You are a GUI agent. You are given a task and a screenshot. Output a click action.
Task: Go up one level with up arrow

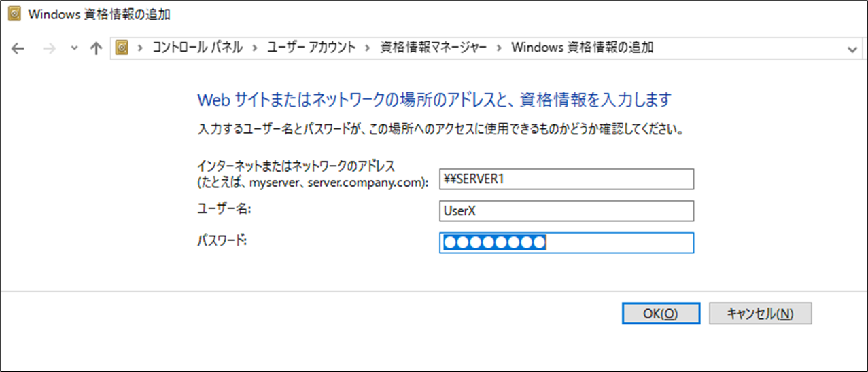point(96,48)
